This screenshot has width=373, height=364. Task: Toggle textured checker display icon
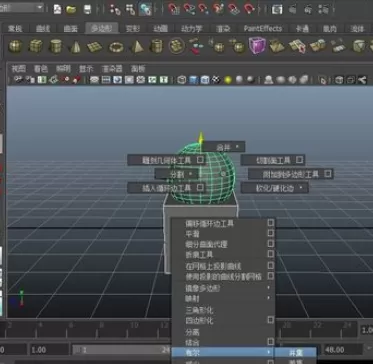click(x=217, y=80)
